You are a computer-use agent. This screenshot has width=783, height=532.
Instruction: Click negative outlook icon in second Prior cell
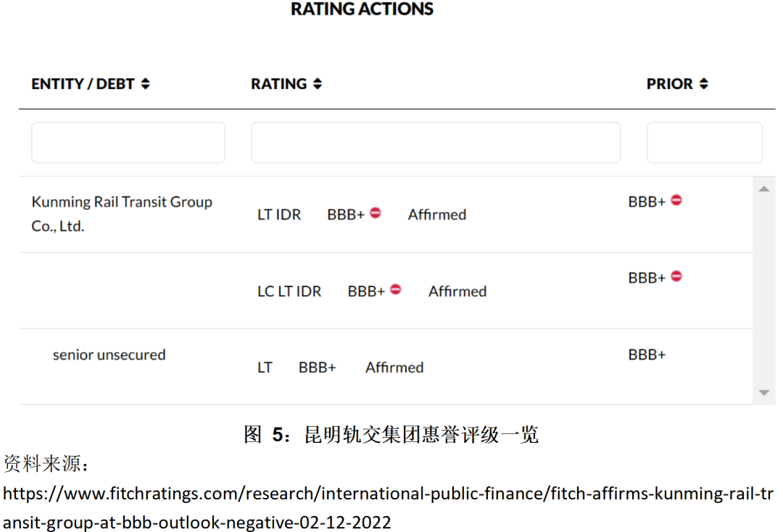(676, 276)
